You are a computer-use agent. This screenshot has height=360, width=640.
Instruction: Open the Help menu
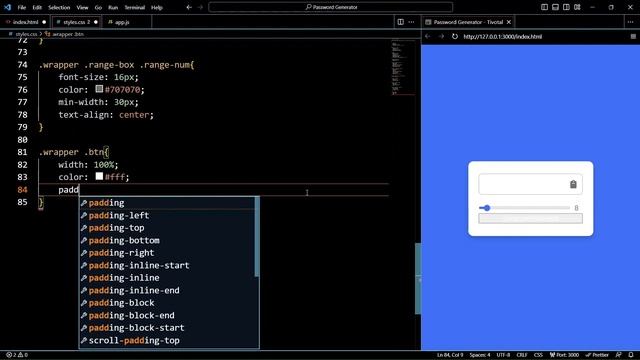pos(157,7)
